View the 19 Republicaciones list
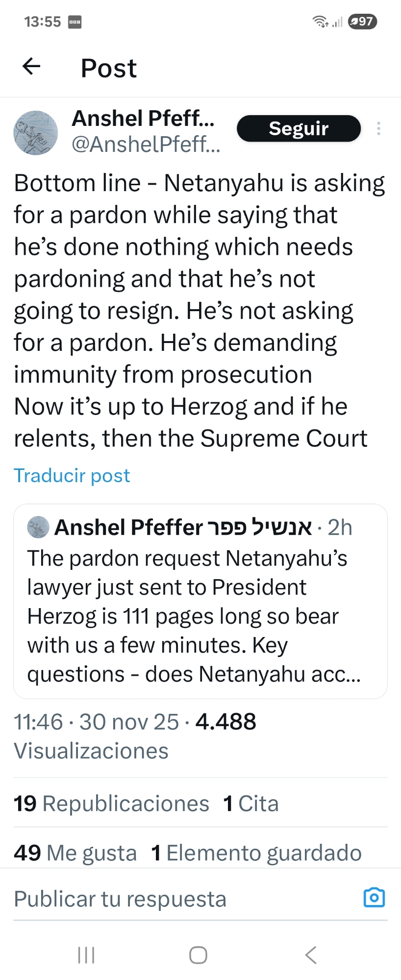This screenshot has height=980, width=401. click(x=111, y=804)
